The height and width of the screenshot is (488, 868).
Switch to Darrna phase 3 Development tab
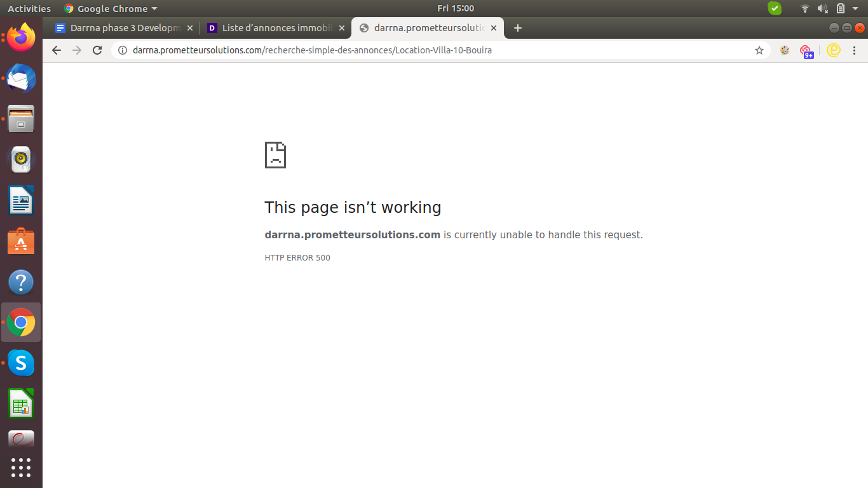point(125,28)
